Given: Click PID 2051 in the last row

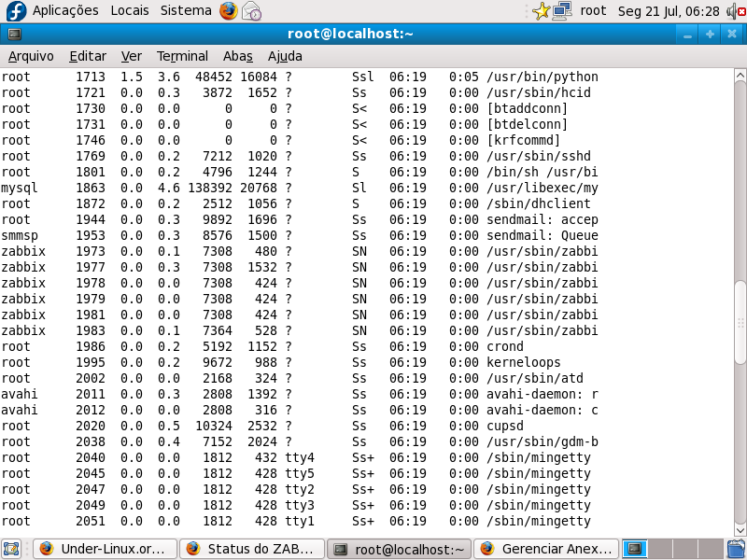Looking at the screenshot, I should (91, 521).
